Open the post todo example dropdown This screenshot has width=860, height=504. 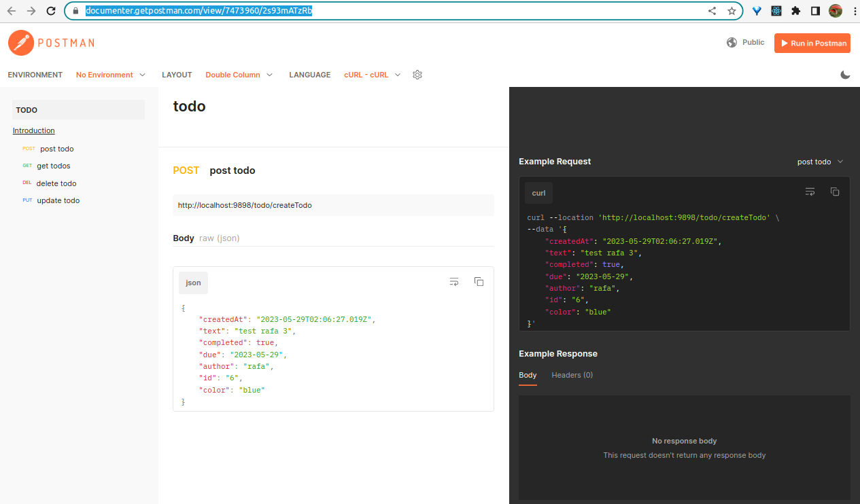click(821, 162)
